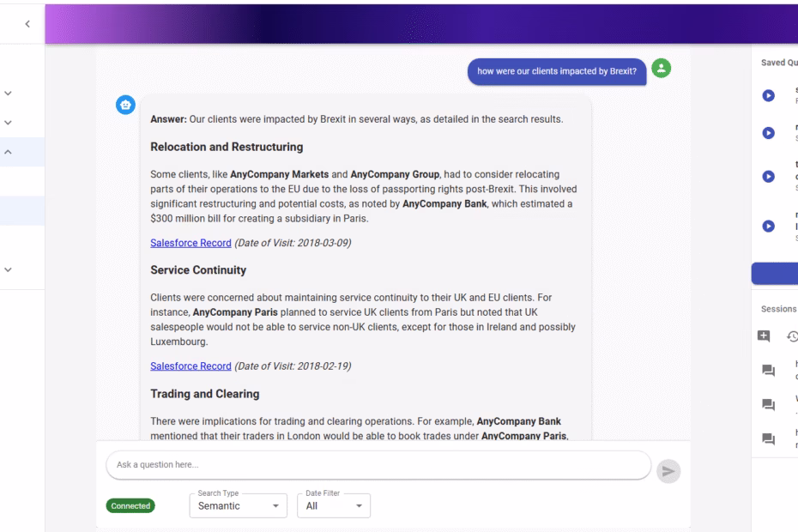Click the blue chatbot avatar icon
Image resolution: width=798 pixels, height=532 pixels.
(x=126, y=105)
